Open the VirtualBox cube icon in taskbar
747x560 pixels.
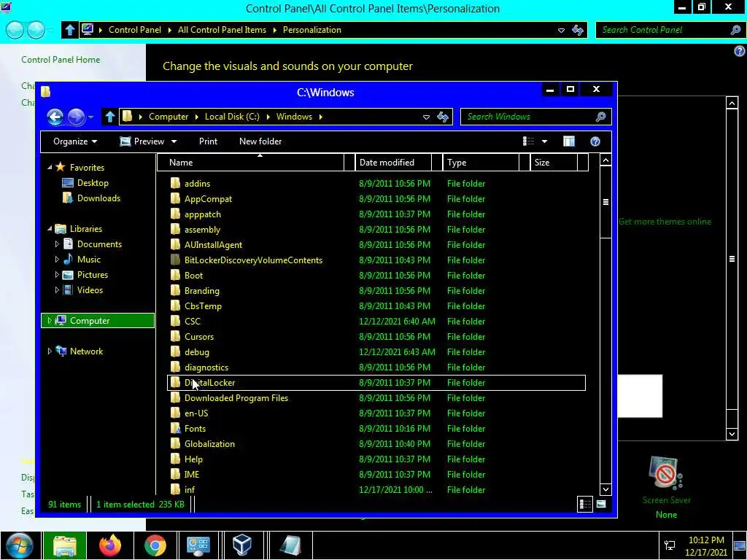242,545
